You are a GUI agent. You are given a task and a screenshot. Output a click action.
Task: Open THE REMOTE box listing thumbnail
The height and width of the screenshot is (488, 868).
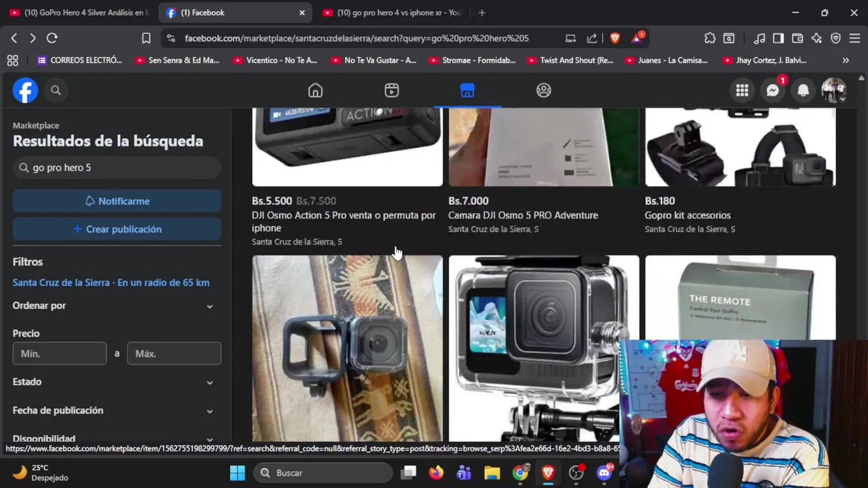(741, 297)
